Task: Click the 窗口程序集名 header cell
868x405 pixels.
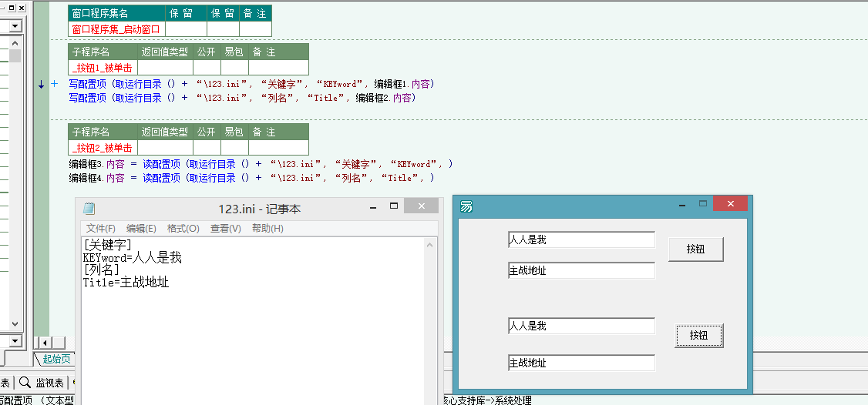Action: [x=117, y=13]
